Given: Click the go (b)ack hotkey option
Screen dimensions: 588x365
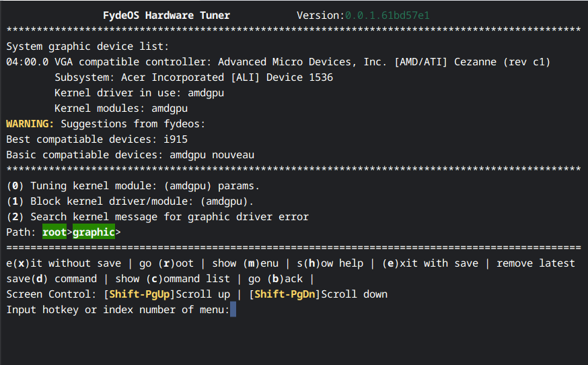Looking at the screenshot, I should click(x=276, y=279).
